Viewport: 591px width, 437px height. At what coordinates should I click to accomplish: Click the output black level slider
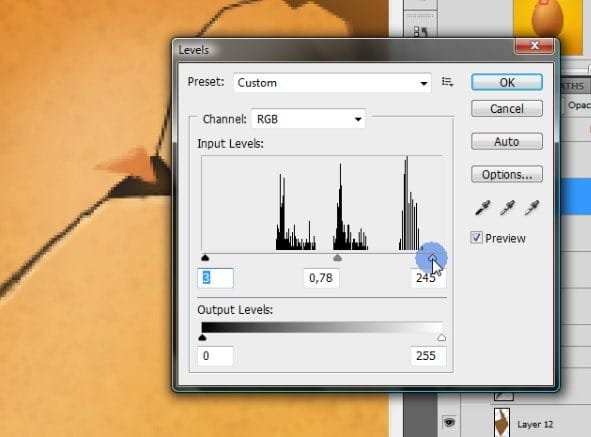(x=202, y=337)
